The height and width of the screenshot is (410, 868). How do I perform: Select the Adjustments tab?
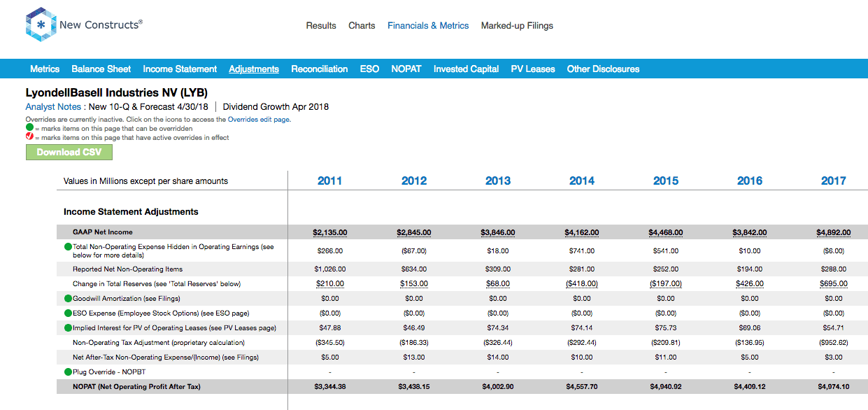(254, 69)
